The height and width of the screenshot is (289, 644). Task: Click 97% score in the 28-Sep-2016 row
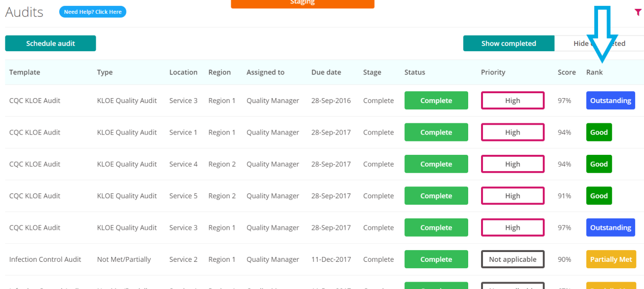pos(564,101)
